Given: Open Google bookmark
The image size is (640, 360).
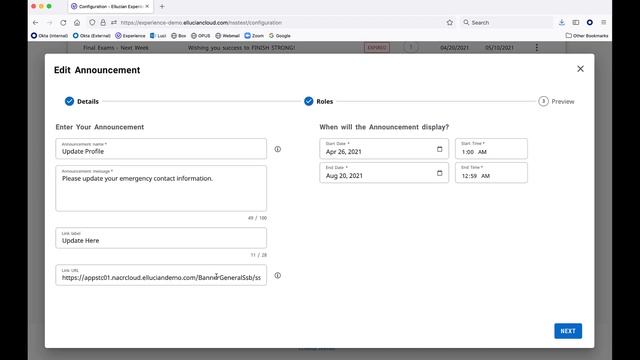Looking at the screenshot, I should (280, 36).
